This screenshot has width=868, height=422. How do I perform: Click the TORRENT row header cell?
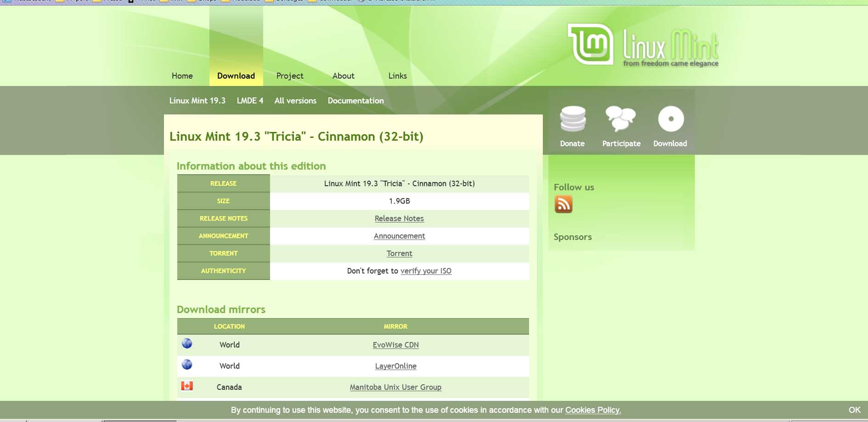click(223, 253)
